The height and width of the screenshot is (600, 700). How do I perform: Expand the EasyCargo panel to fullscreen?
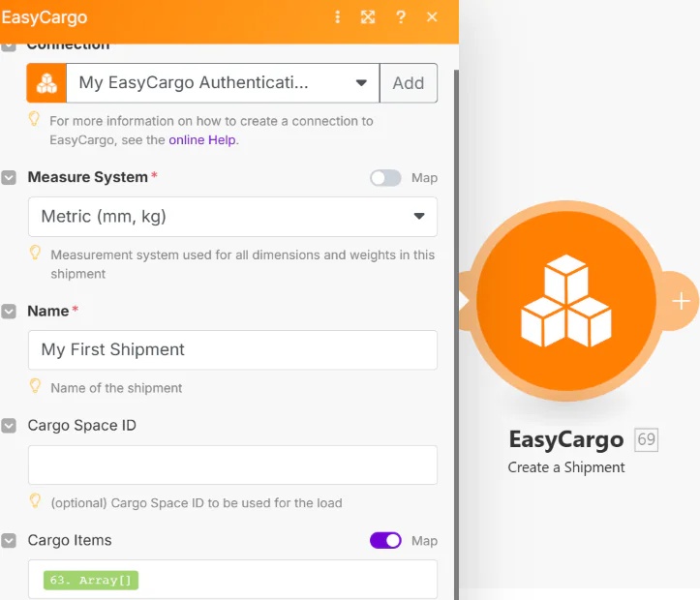point(368,17)
